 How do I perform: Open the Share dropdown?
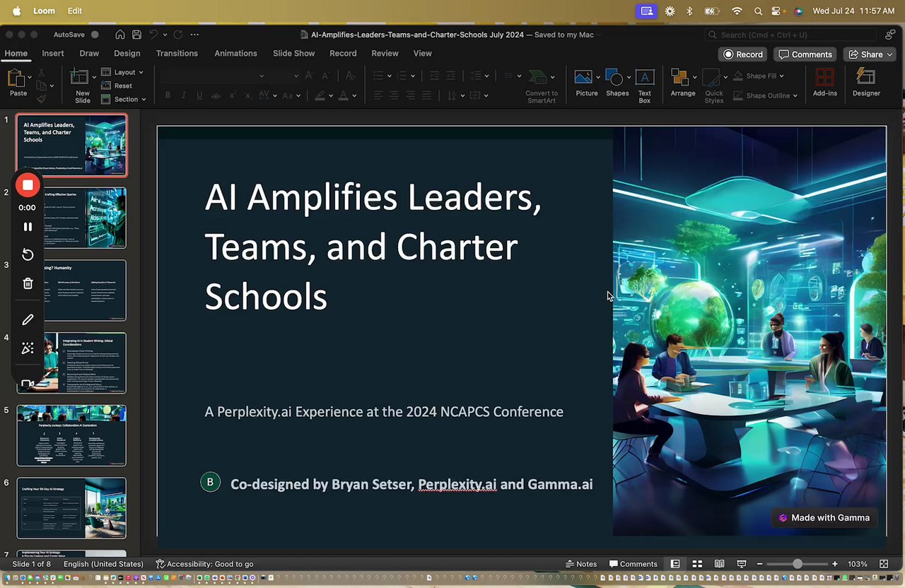coord(870,54)
